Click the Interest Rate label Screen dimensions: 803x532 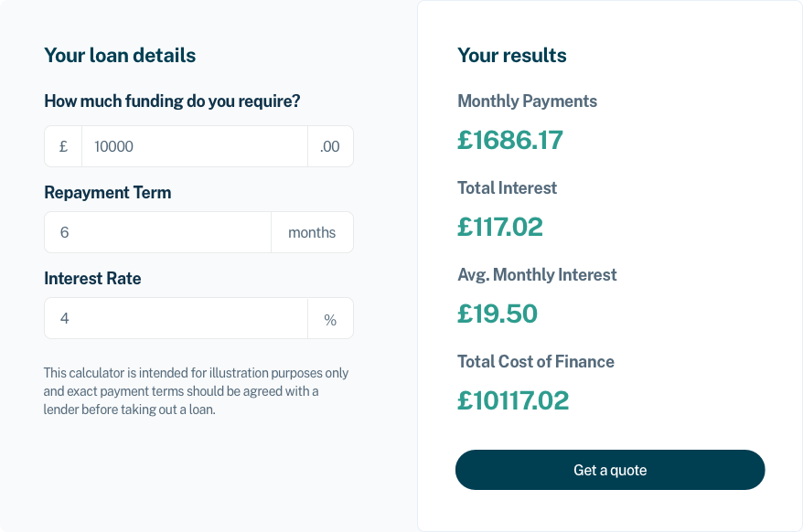92,278
